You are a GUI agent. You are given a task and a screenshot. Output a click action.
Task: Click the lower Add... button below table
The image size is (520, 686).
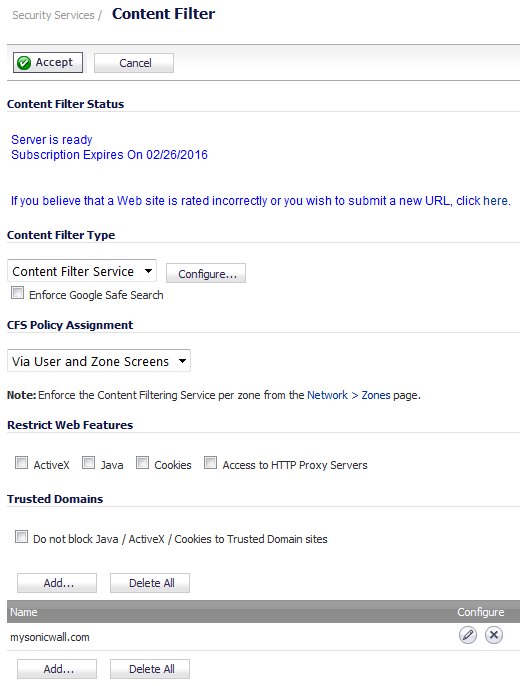[x=57, y=669]
